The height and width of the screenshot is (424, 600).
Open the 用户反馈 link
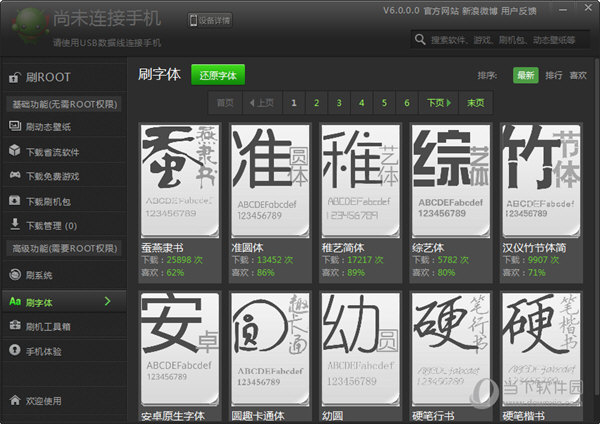point(518,11)
